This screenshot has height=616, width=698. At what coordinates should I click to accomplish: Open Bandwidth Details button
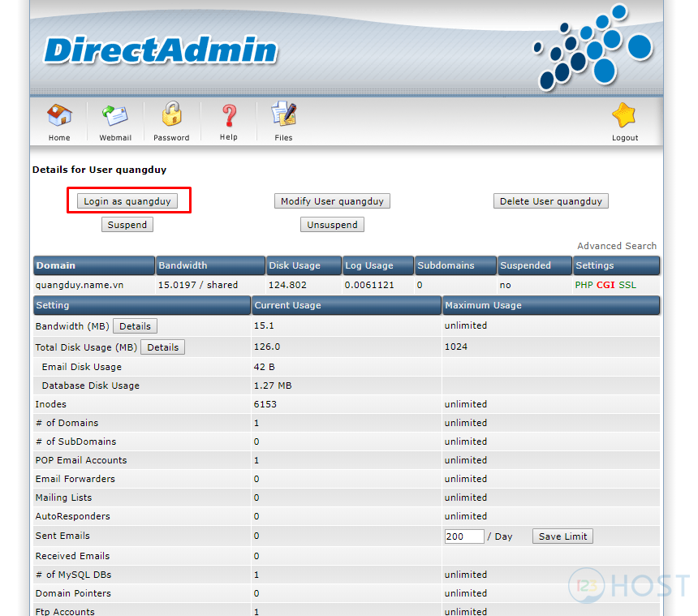(x=135, y=326)
